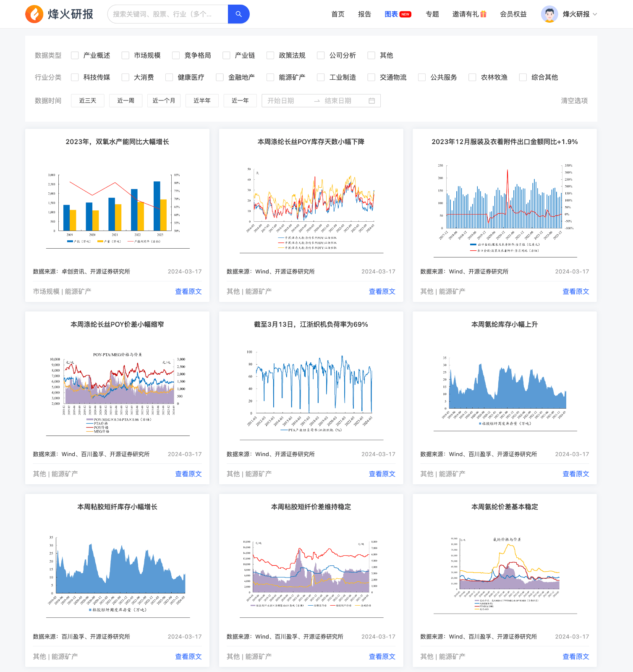Tick the 能源矿产 industry checkbox

pyautogui.click(x=270, y=77)
